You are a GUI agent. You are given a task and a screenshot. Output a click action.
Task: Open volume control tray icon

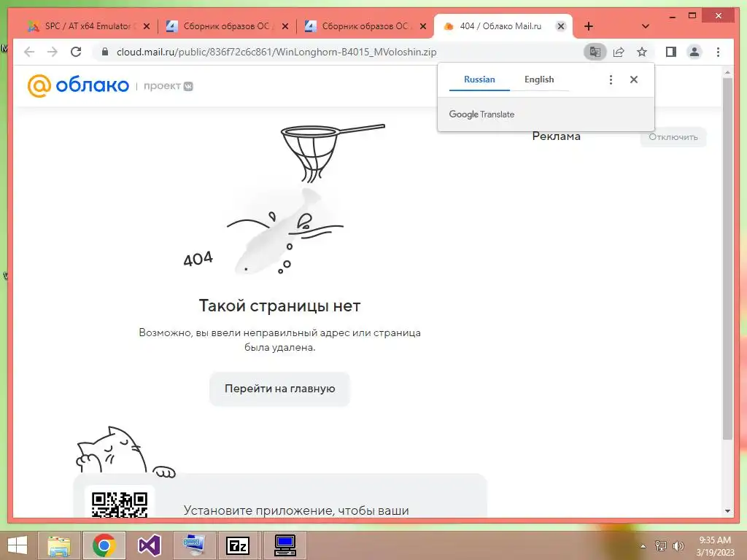coord(678,546)
